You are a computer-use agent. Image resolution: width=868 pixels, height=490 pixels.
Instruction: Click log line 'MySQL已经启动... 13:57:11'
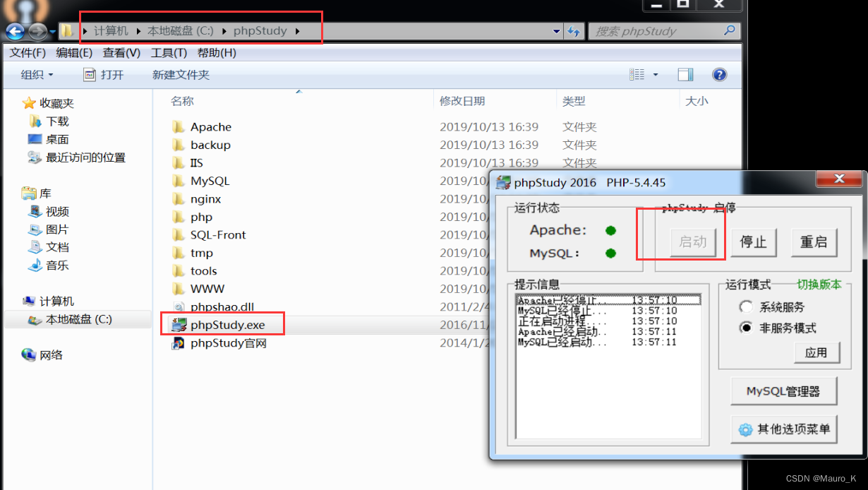[x=598, y=342]
